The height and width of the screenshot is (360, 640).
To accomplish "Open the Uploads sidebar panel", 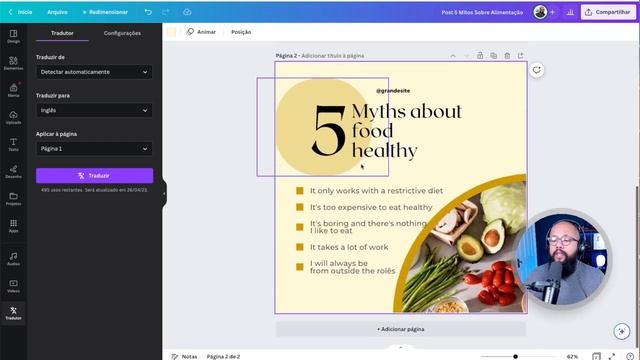I will point(13,117).
